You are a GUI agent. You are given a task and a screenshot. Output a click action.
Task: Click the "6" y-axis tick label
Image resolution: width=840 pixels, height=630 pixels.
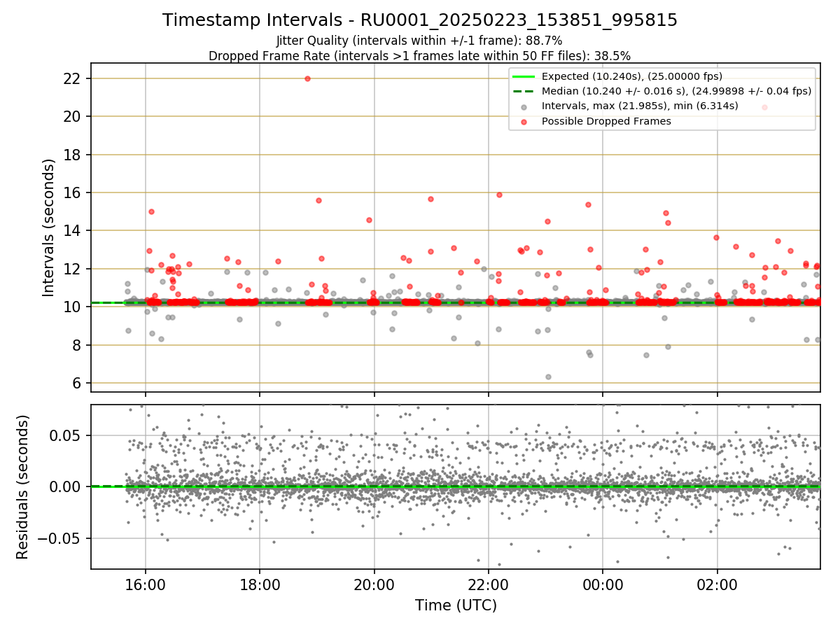77,384
